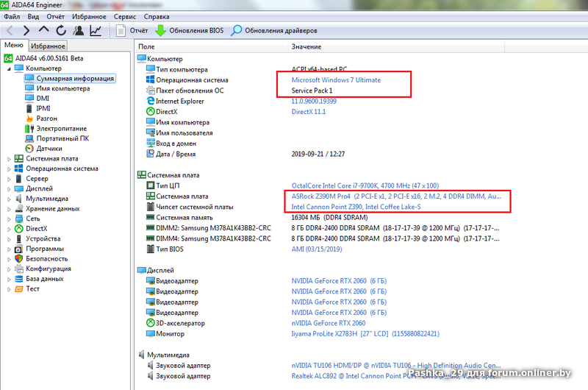Viewport: 588px width, 390px height.
Task: Click the Тип ЦП processor icon
Action: pyautogui.click(x=151, y=185)
